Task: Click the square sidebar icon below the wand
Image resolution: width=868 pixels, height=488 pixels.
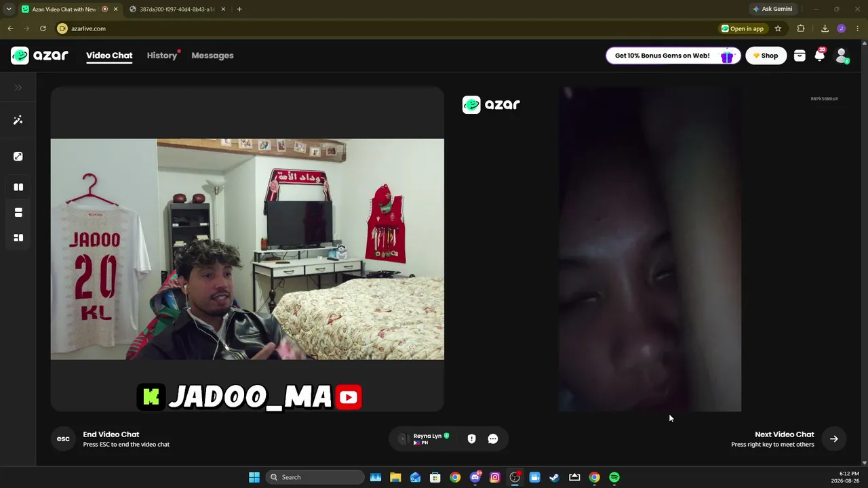Action: 18,156
